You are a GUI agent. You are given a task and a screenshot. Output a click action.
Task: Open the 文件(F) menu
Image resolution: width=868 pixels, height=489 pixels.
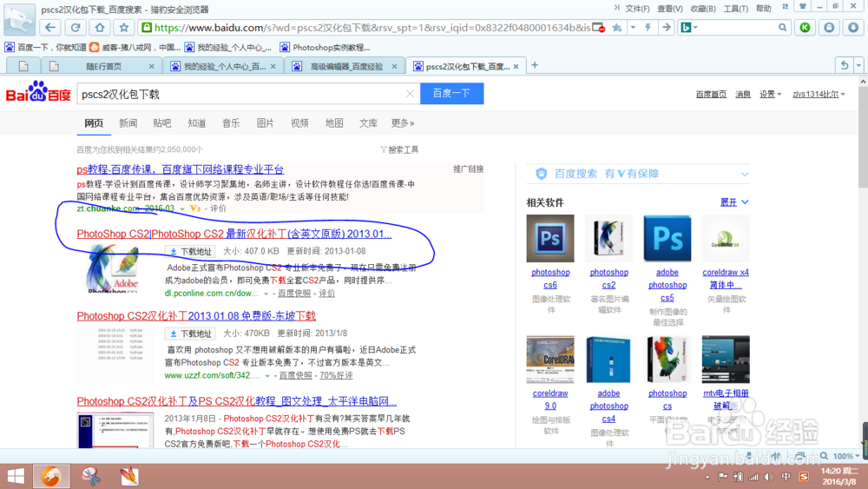pyautogui.click(x=637, y=9)
